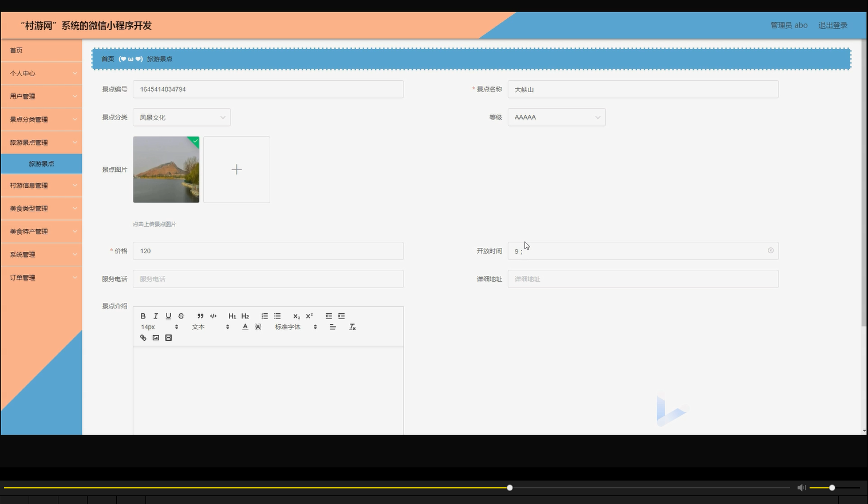Toggle strikethrough formatting in the editor
The width and height of the screenshot is (868, 504).
coord(181,316)
